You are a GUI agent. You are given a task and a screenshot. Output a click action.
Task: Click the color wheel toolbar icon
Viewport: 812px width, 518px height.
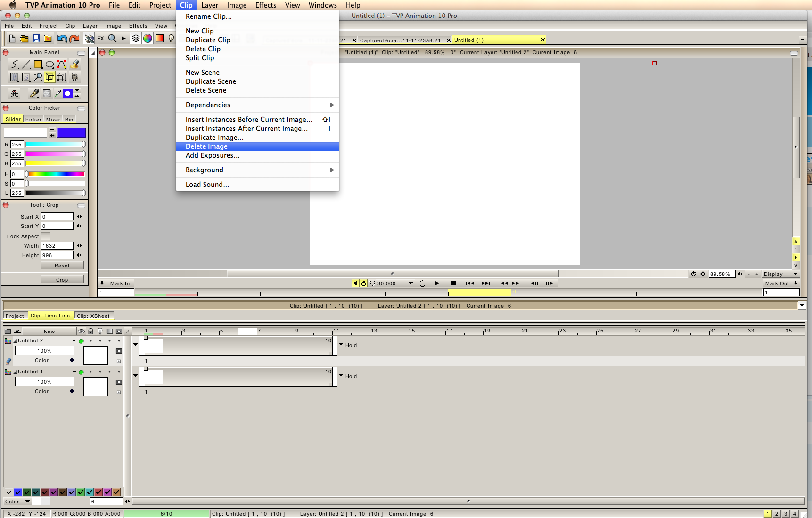coord(148,39)
